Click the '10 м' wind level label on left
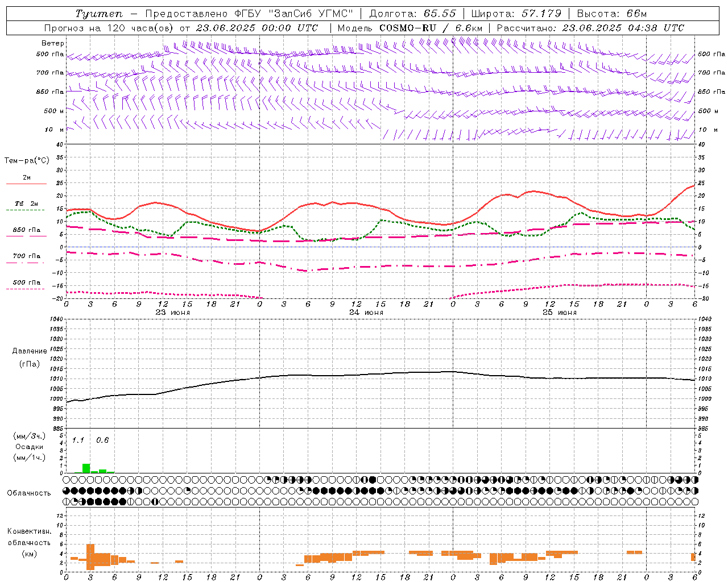The height and width of the screenshot is (582, 728). pyautogui.click(x=55, y=130)
